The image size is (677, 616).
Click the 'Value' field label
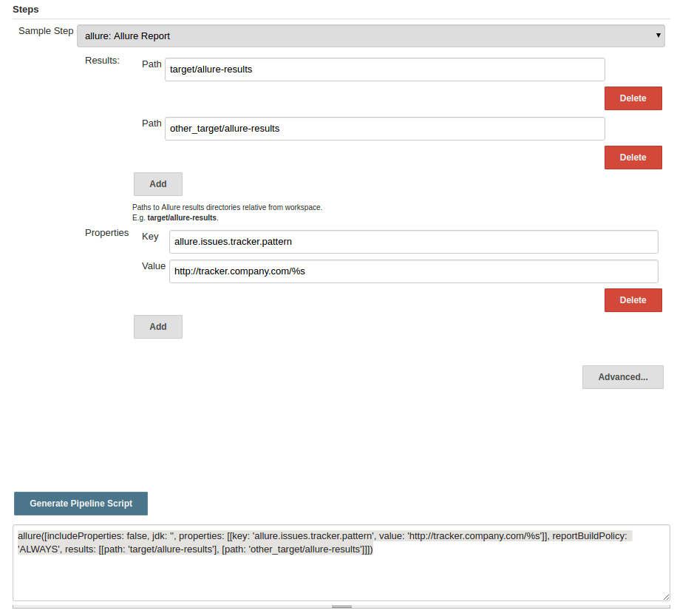click(x=154, y=266)
